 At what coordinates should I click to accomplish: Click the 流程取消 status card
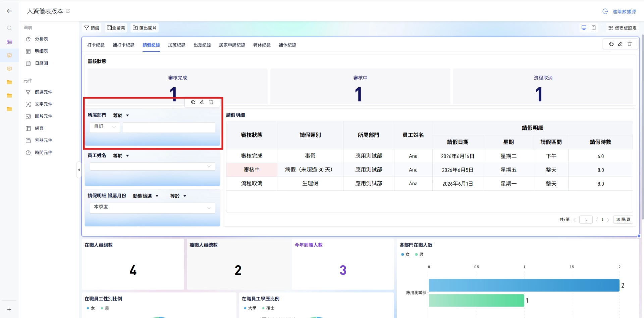coord(543,86)
